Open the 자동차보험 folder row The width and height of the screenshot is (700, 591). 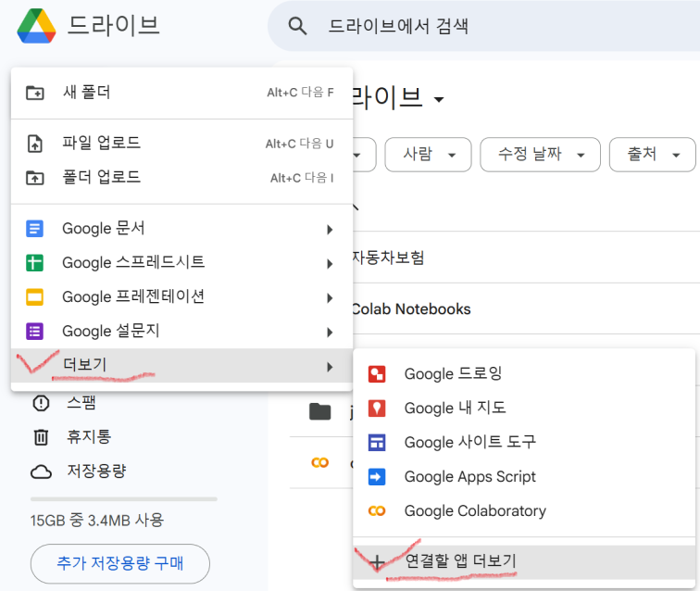pos(526,258)
